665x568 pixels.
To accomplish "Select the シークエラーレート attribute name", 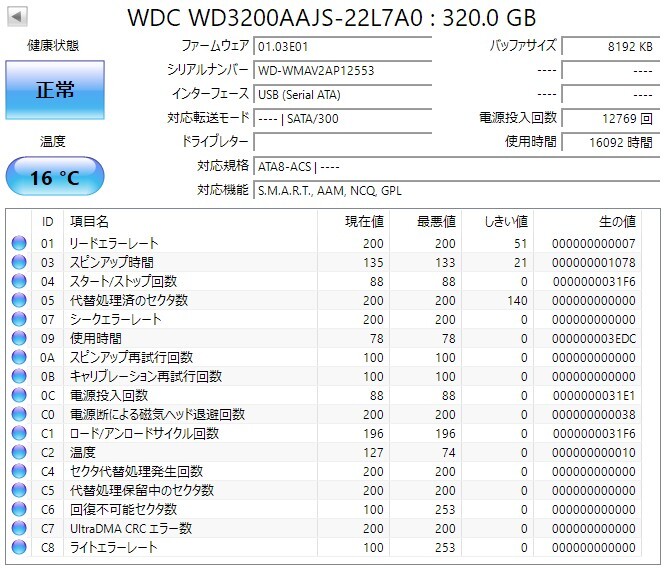I will coord(116,319).
